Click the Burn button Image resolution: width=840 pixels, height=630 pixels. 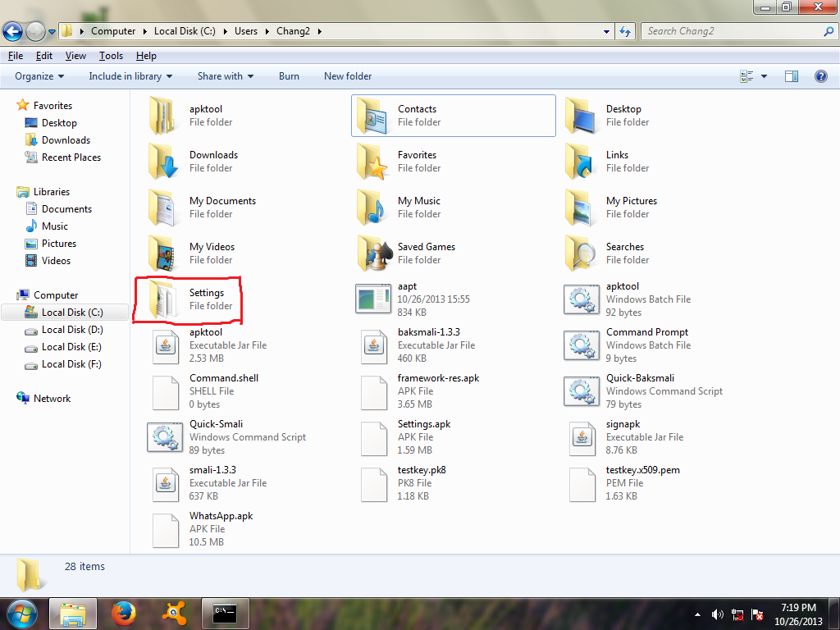click(289, 76)
